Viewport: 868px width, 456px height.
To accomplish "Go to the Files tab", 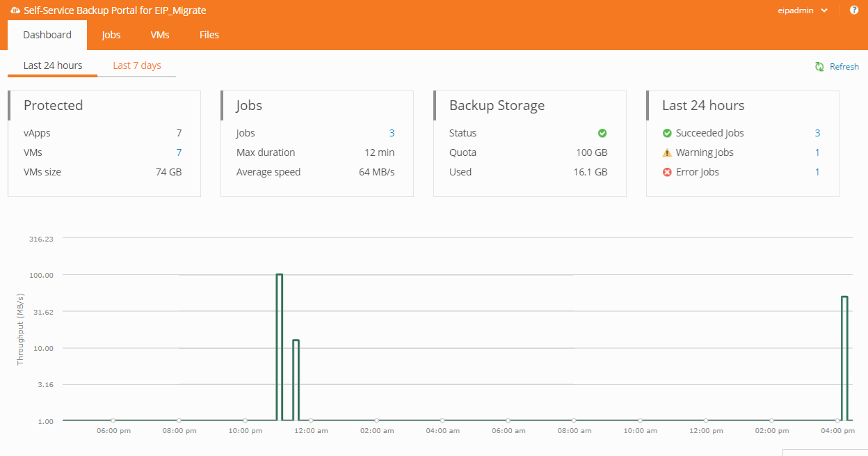I will [209, 35].
